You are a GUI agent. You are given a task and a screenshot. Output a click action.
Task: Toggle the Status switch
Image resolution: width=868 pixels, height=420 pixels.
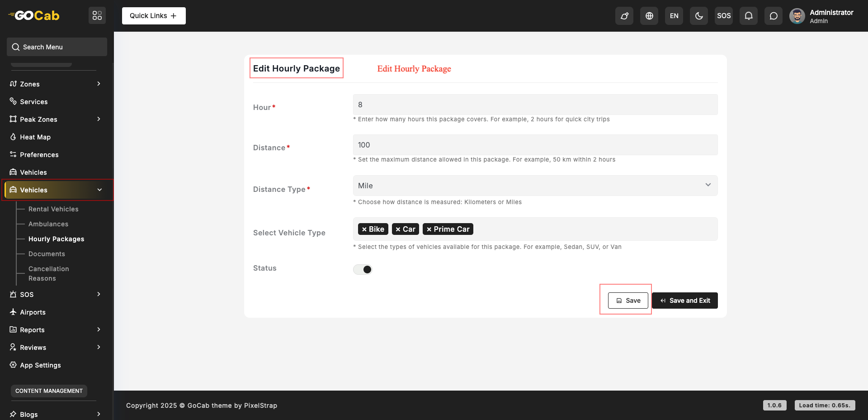363,269
